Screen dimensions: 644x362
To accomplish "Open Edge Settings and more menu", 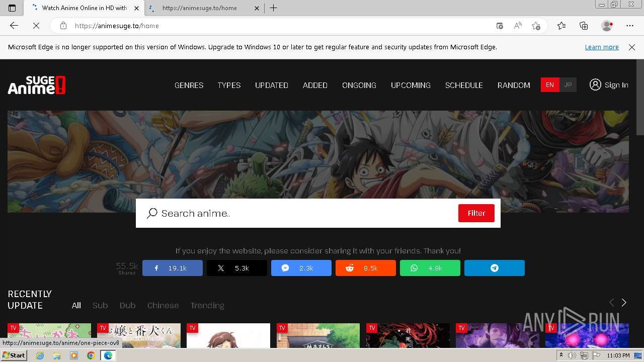I will click(630, 26).
